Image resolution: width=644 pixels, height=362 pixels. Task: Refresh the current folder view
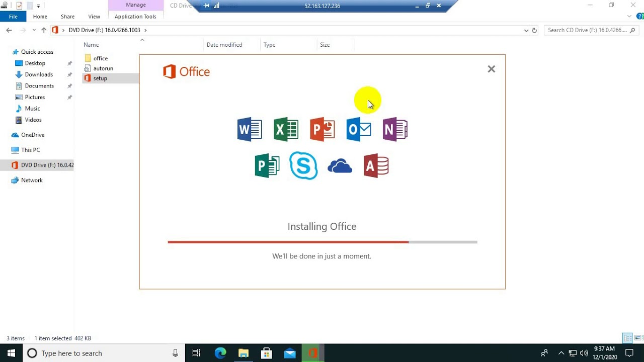[534, 30]
